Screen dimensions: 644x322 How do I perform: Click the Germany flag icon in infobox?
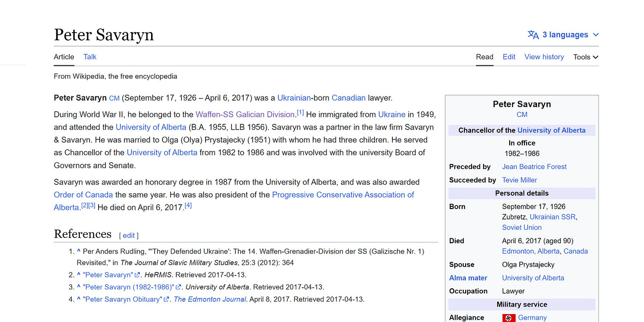coord(509,318)
